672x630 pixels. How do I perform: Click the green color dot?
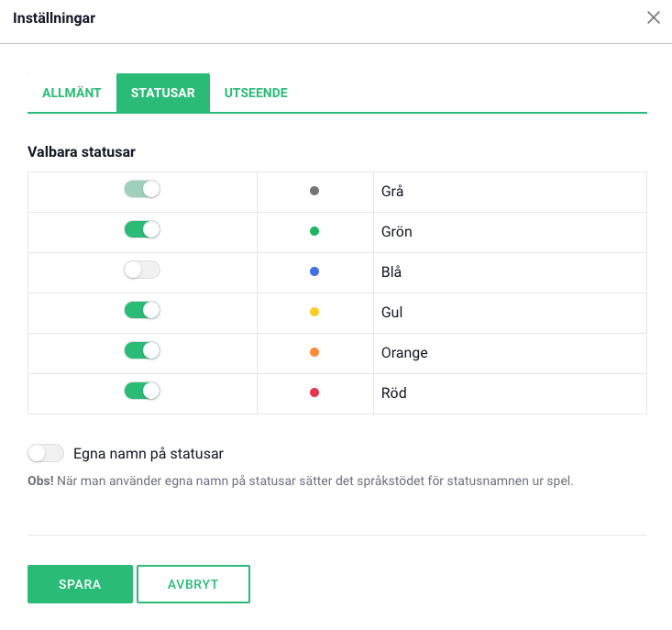click(314, 232)
